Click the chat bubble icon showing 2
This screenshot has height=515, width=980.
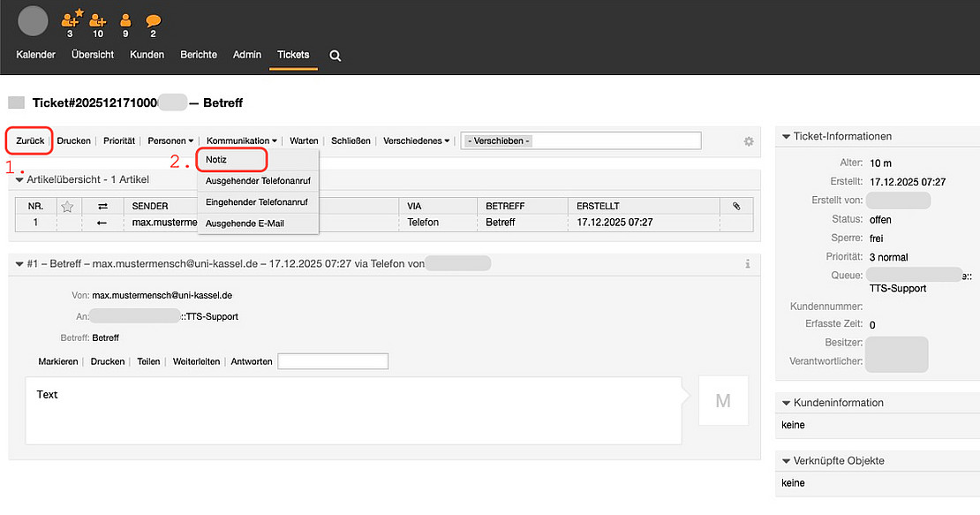point(153,19)
